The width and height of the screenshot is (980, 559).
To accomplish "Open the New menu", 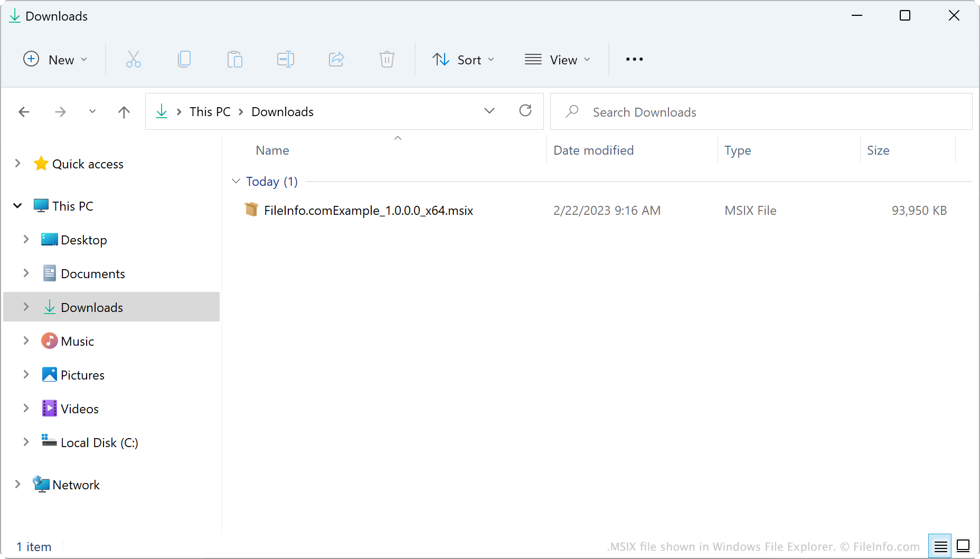I will 55,59.
